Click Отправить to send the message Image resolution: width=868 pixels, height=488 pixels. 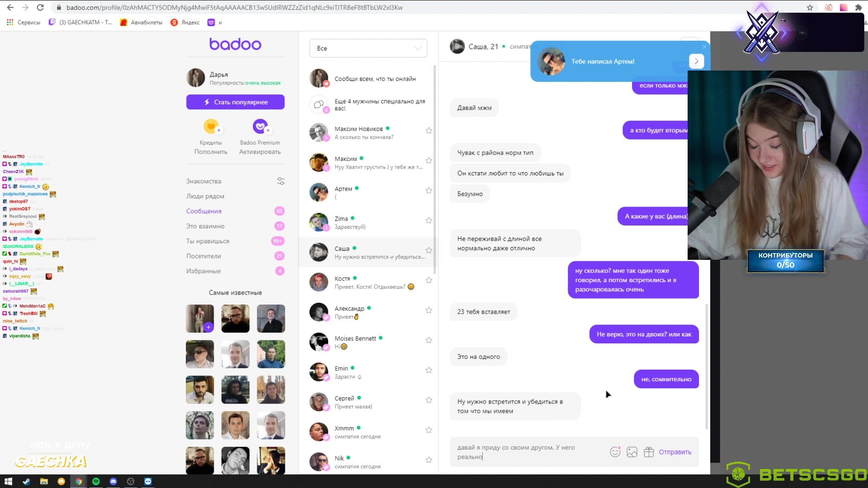[x=675, y=452]
